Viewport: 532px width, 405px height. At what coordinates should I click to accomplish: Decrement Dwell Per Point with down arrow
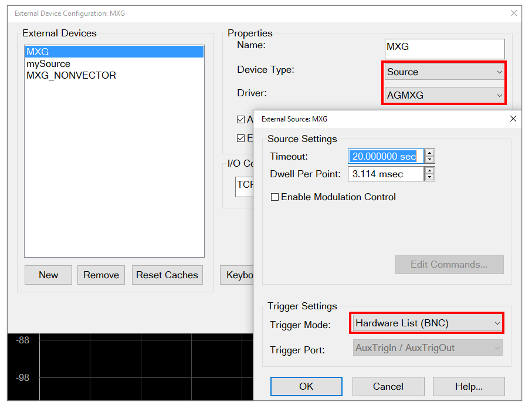pyautogui.click(x=430, y=177)
